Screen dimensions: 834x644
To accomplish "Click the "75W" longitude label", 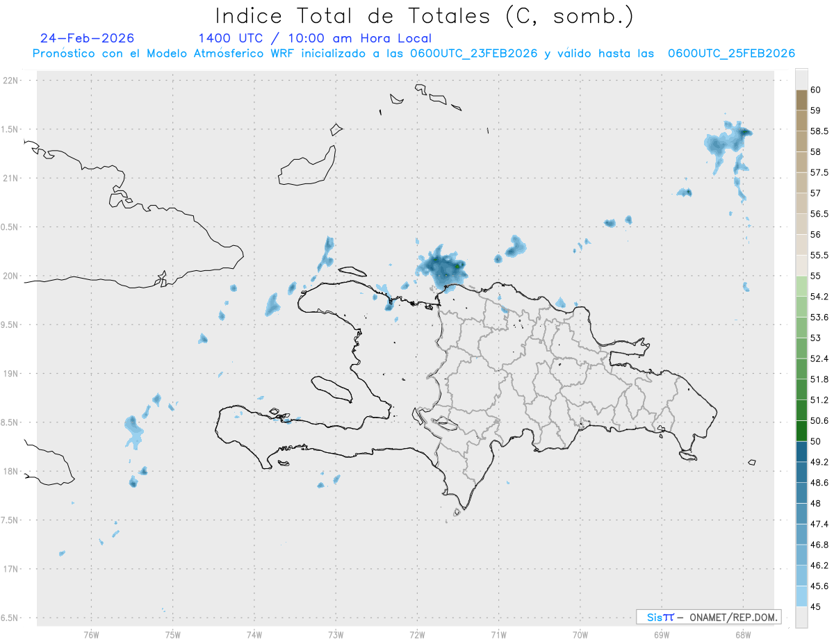I will [x=173, y=634].
